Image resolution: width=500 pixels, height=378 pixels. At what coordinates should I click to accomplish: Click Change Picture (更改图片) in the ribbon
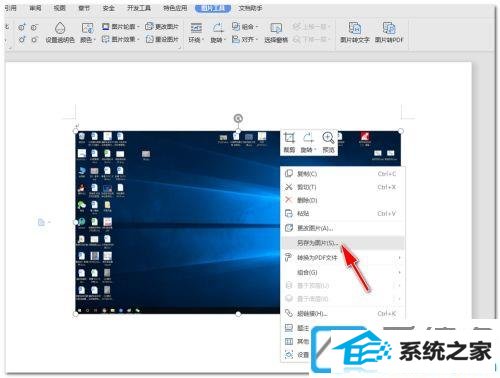click(x=162, y=27)
